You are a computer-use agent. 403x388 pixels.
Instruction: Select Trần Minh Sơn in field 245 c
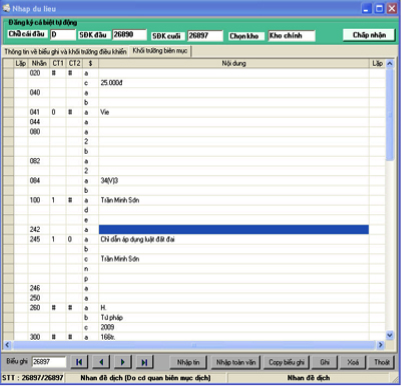tap(234, 259)
